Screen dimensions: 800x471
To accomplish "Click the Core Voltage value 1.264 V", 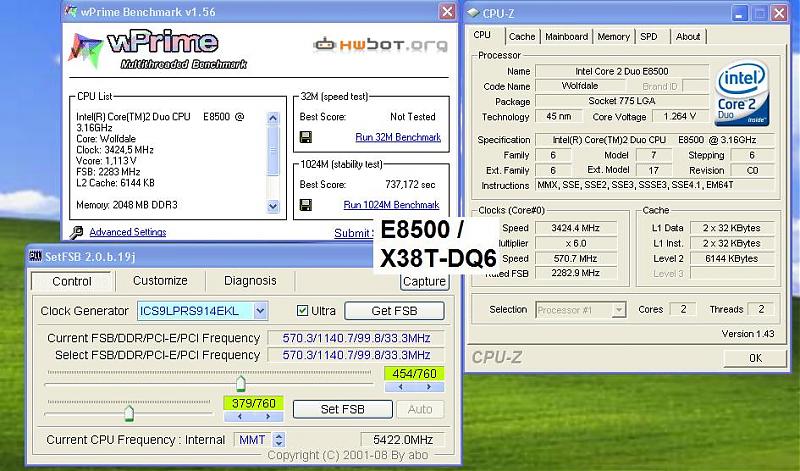I will point(679,116).
